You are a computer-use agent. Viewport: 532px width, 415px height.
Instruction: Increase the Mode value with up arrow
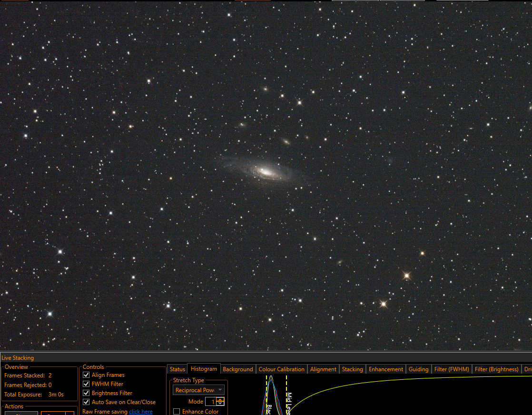tap(220, 400)
